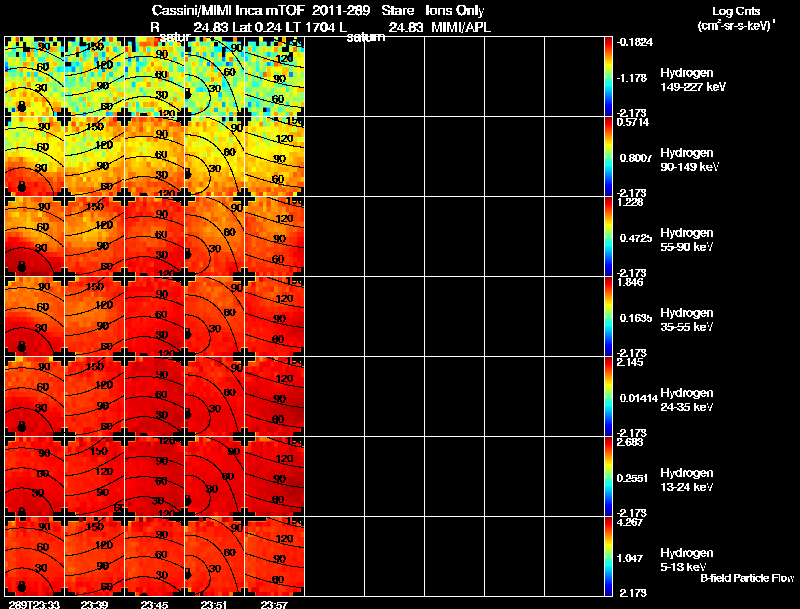The width and height of the screenshot is (800, 609).
Task: Click the '23:51' time label
Action: pyautogui.click(x=214, y=604)
